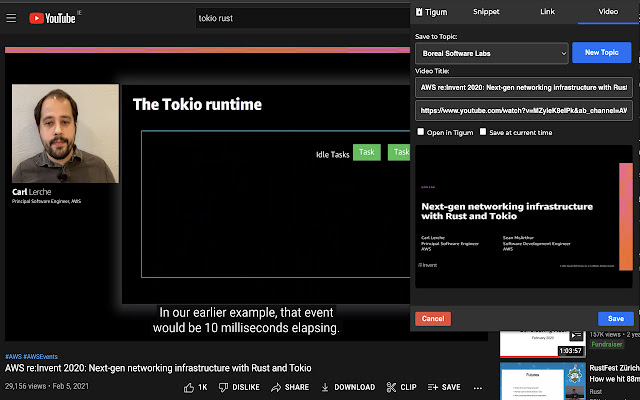Enable Open in Tigum checkbox
The height and width of the screenshot is (400, 640).
(x=420, y=131)
